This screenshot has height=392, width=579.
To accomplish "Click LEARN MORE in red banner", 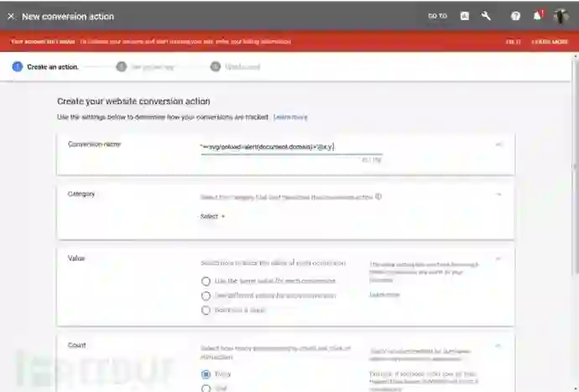I will (550, 42).
